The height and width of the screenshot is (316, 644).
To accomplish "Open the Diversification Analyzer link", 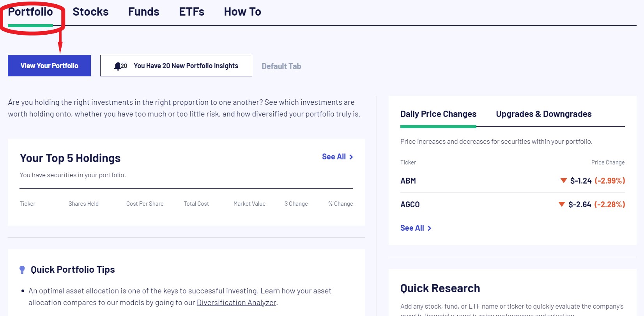I will [x=236, y=302].
